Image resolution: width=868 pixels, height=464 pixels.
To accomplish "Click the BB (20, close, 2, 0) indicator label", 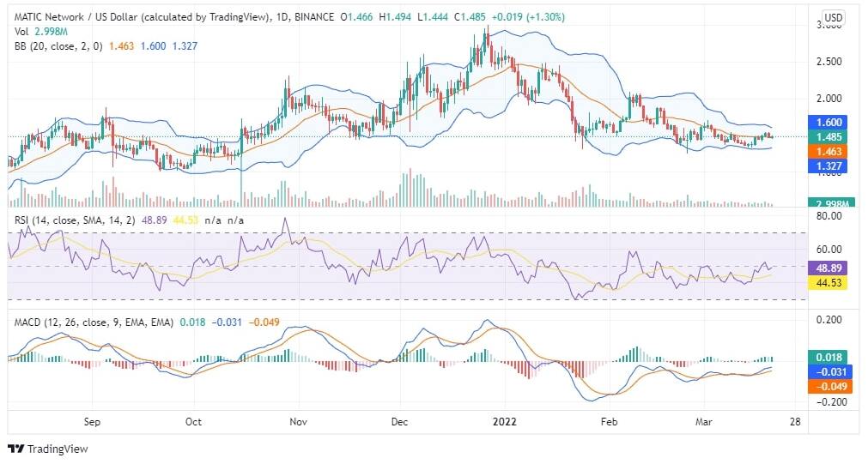I will (58, 46).
